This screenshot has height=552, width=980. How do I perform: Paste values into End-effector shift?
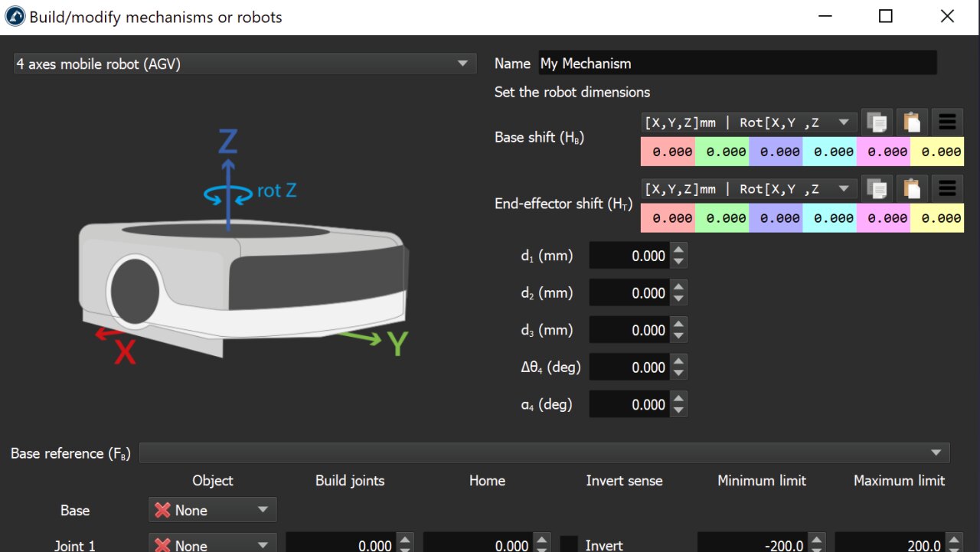912,188
